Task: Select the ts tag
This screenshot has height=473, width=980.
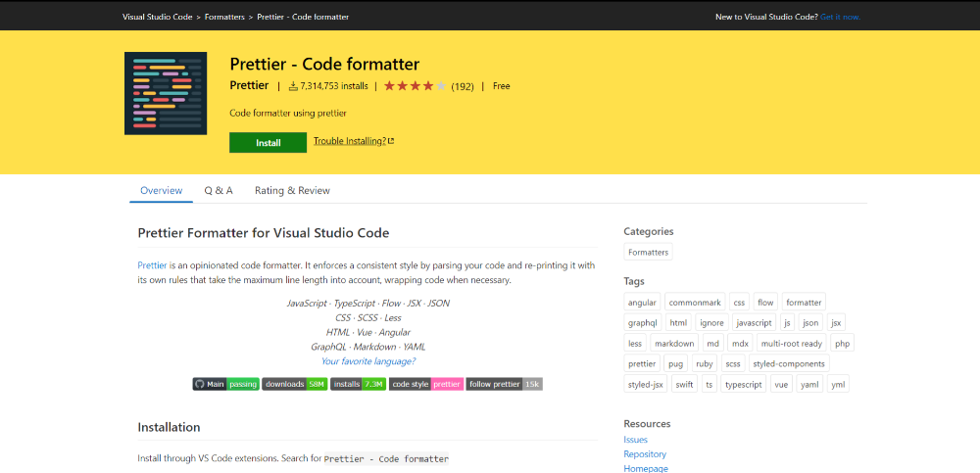Action: 710,384
